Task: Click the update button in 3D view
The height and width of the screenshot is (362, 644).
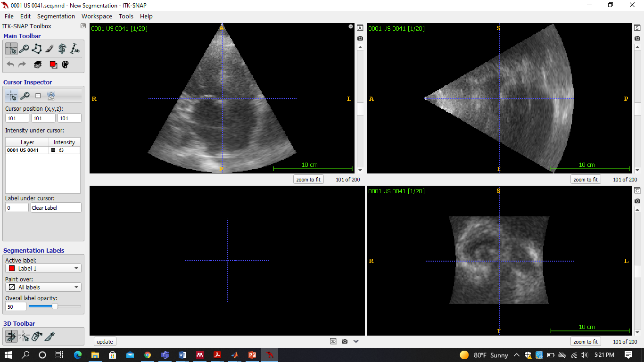Action: (105, 342)
